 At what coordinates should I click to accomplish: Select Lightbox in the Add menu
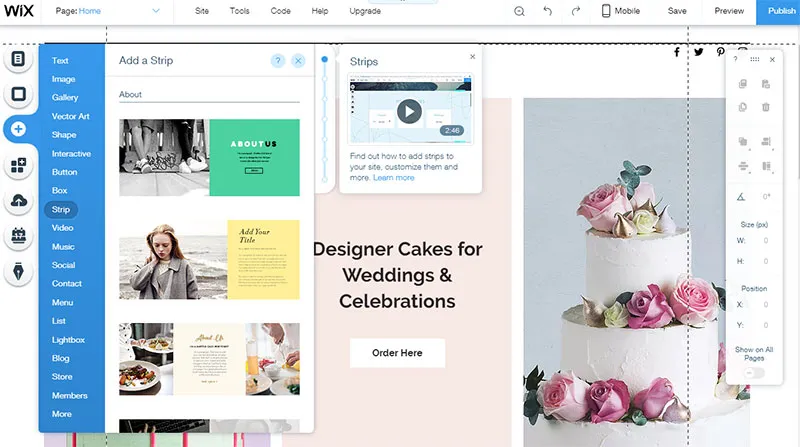click(68, 340)
